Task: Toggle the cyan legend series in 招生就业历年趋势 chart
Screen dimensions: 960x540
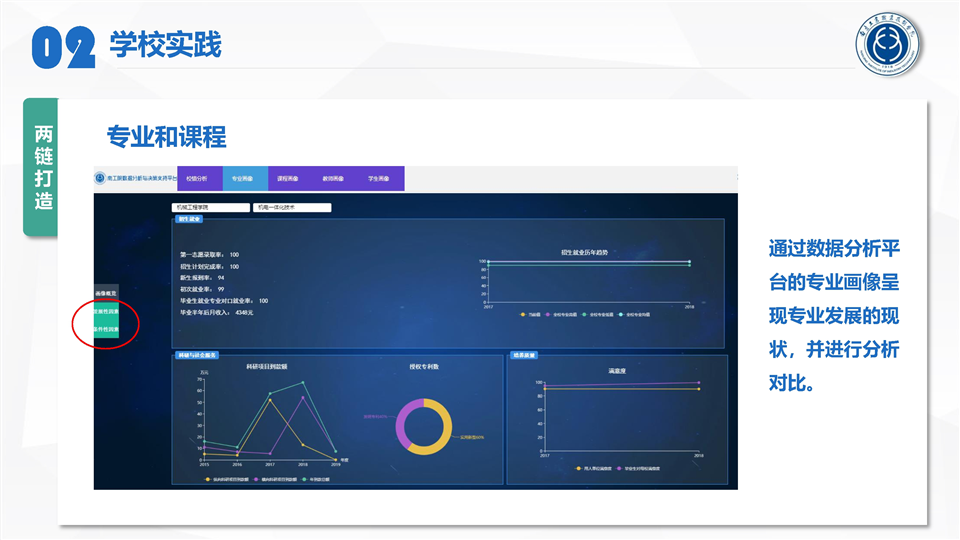Action: pyautogui.click(x=634, y=315)
